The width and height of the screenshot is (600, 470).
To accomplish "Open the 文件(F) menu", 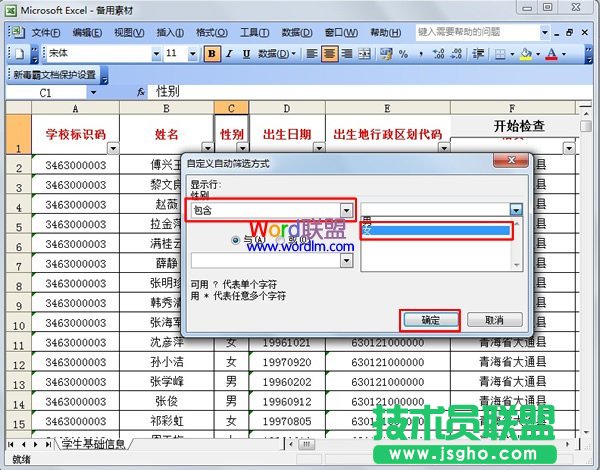I will pos(46,33).
